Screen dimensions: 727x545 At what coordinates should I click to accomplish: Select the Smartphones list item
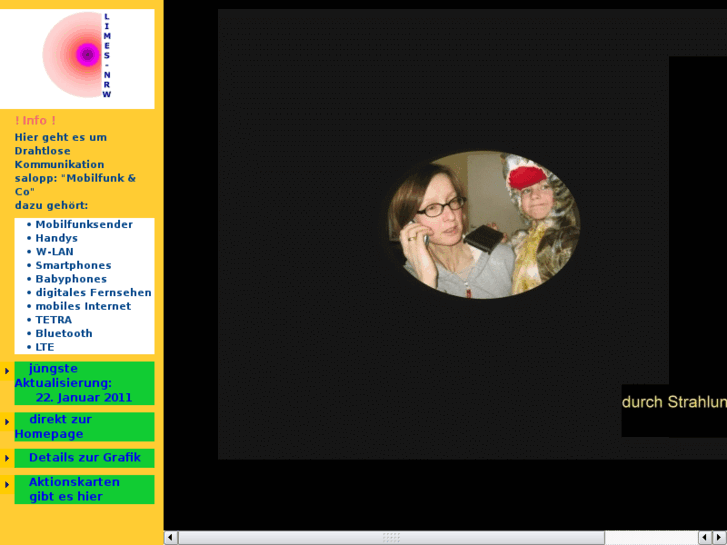pyautogui.click(x=73, y=266)
